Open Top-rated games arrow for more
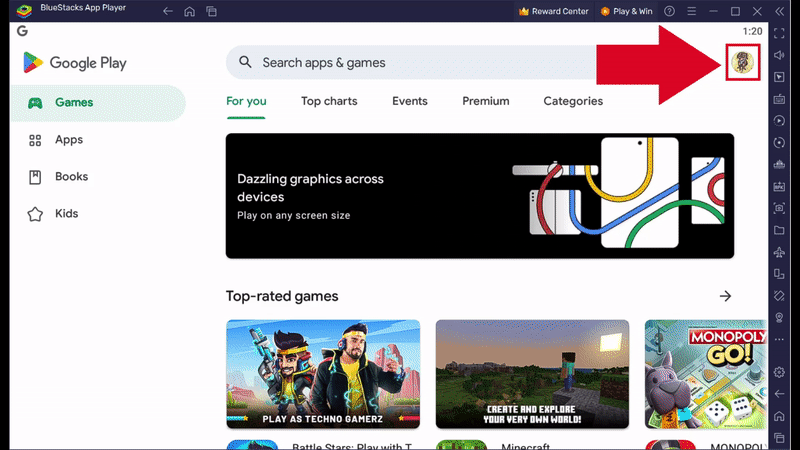The image size is (800, 450). click(x=725, y=296)
